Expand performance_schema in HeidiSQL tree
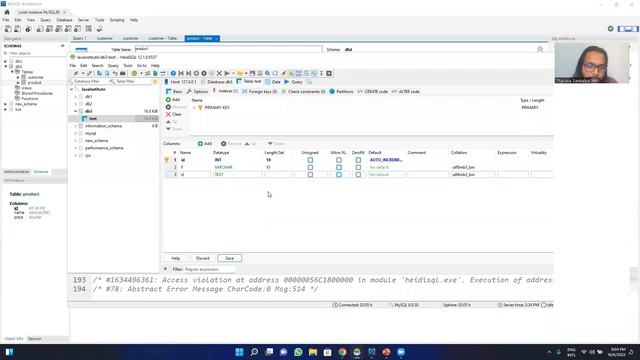 (76, 148)
